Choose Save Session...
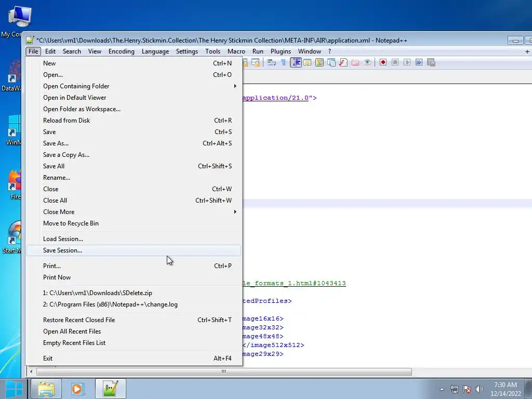Image resolution: width=532 pixels, height=399 pixels. click(x=134, y=250)
